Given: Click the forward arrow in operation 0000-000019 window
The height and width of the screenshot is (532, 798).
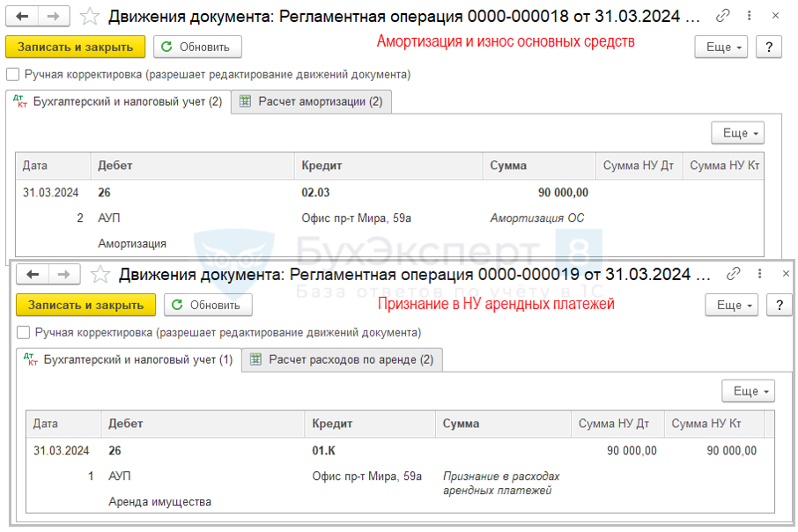Looking at the screenshot, I should 64,274.
